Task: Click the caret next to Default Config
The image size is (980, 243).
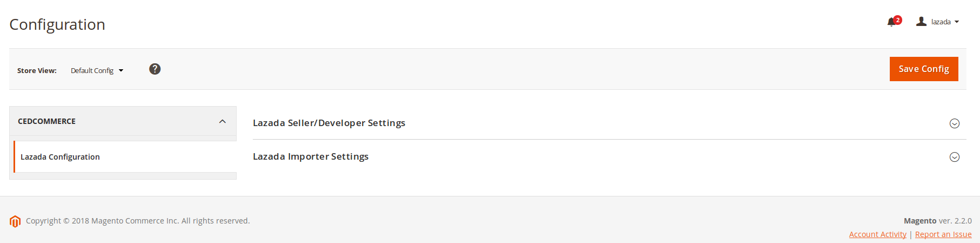Action: tap(121, 70)
